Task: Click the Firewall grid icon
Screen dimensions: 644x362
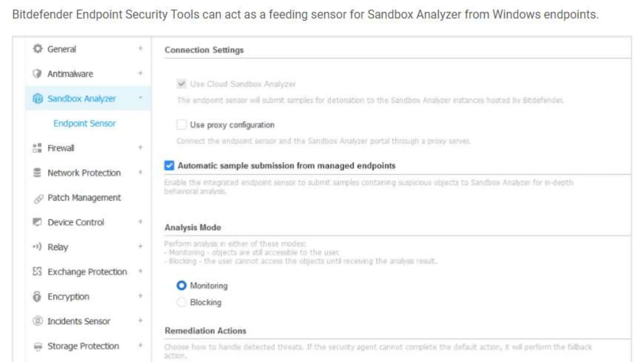Action: [37, 148]
